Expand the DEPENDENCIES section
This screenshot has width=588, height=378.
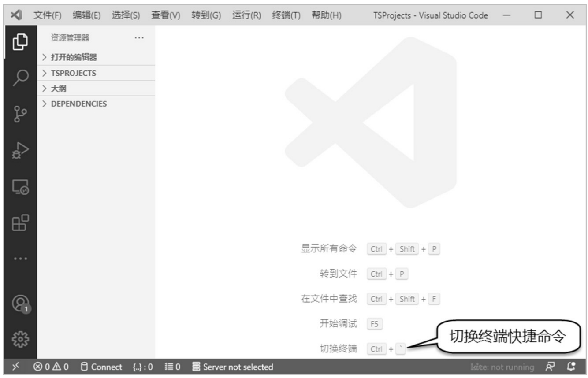96,104
